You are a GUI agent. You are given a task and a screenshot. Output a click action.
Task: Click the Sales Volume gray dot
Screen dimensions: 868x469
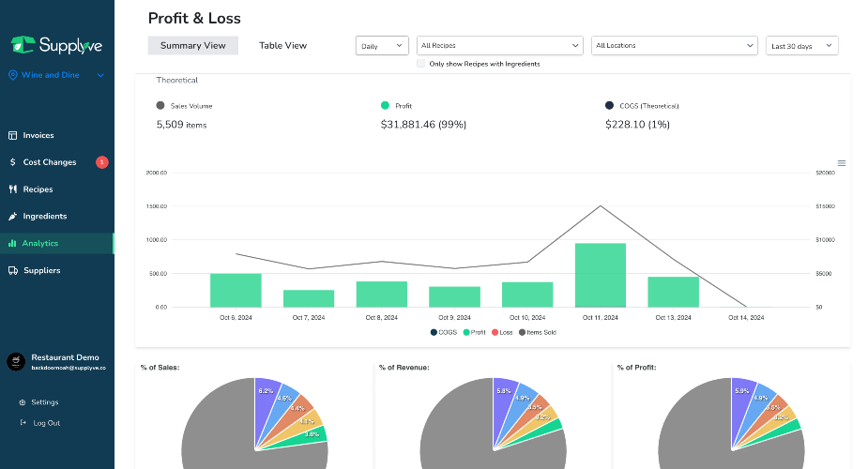[160, 105]
